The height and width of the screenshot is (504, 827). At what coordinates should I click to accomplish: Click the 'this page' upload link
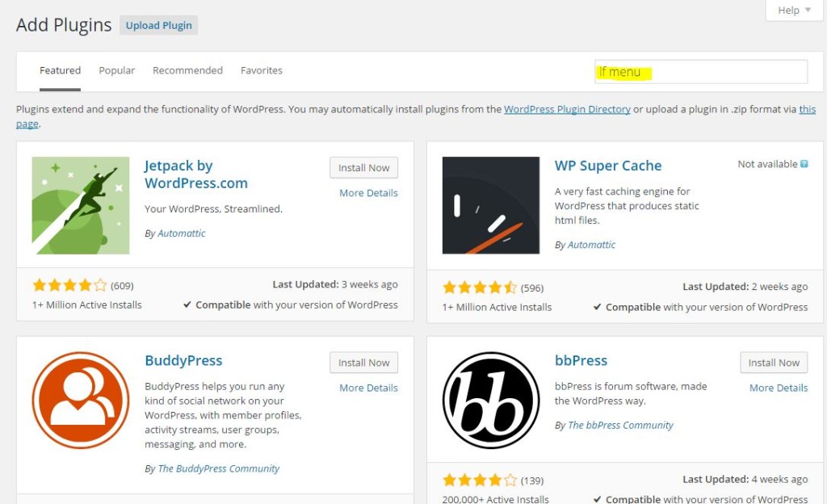(807, 109)
